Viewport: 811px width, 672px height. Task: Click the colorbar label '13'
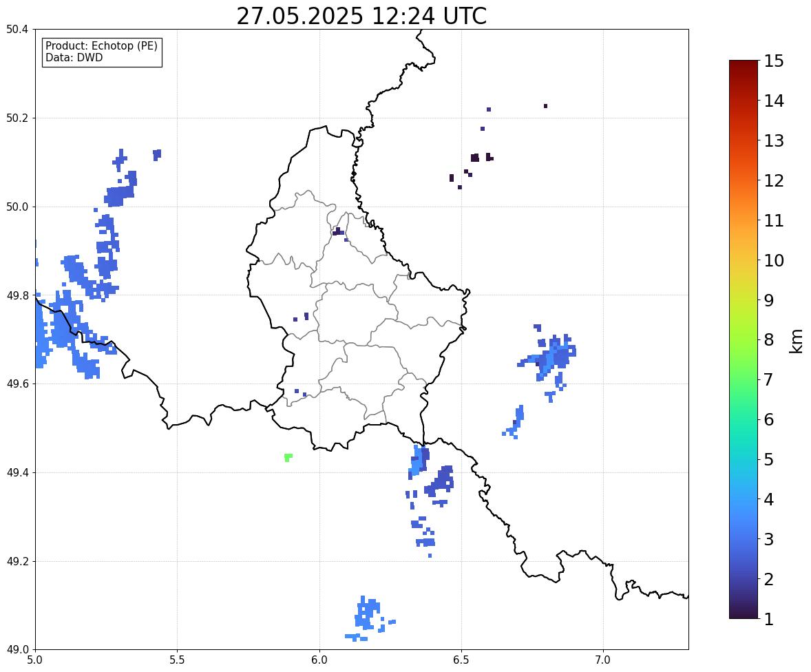pyautogui.click(x=774, y=140)
